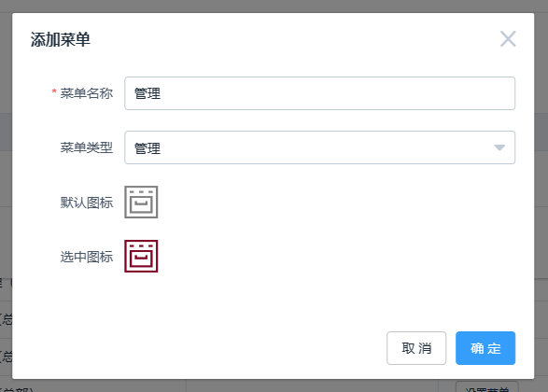This screenshot has width=548, height=392.
Task: Click the partially hidden 设置菜单 button
Action: point(486,387)
